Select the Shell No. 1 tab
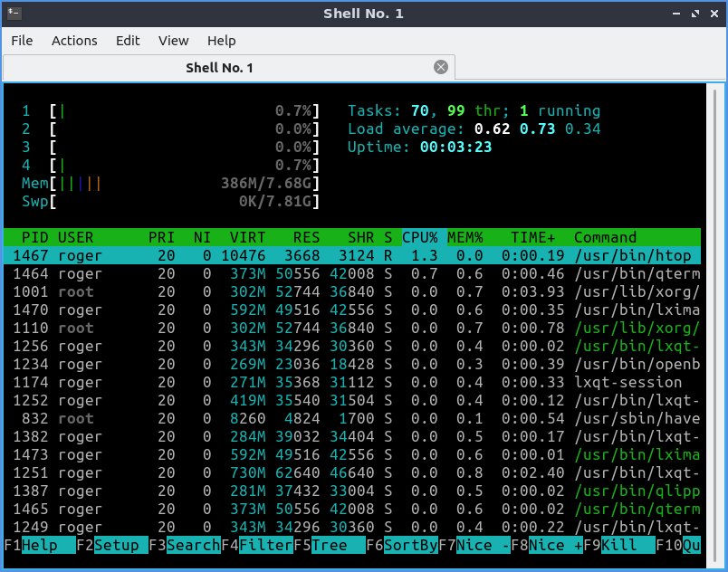Viewport: 728px width, 572px height. click(x=219, y=68)
